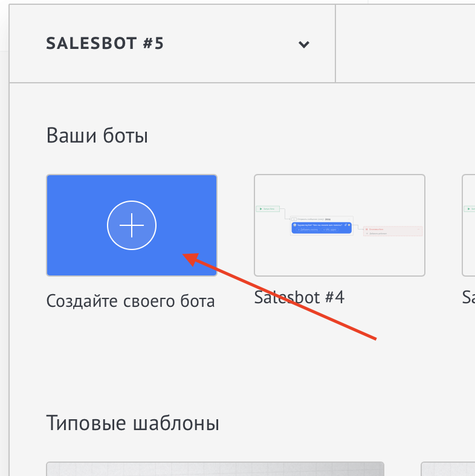Open the 'Создайте своего бота' label link
The width and height of the screenshot is (475, 476).
tap(131, 301)
